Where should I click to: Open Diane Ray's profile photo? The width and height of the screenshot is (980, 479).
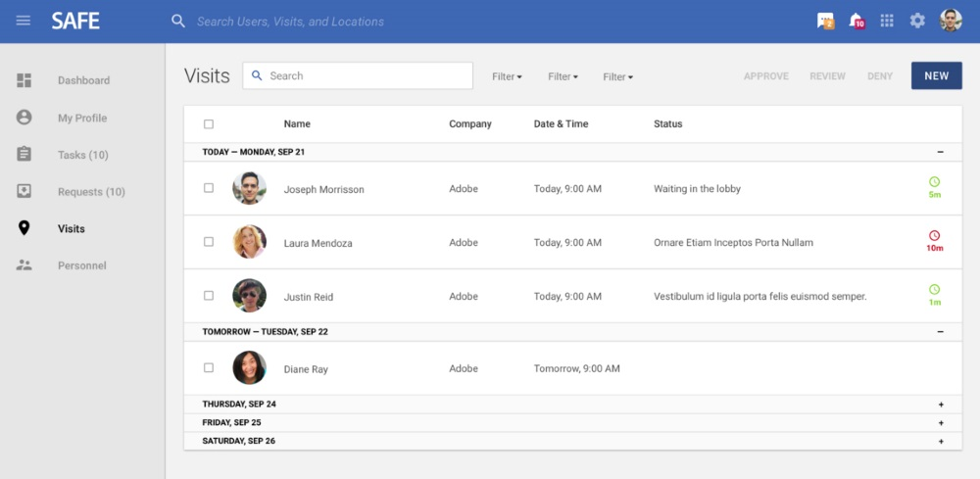pos(249,368)
